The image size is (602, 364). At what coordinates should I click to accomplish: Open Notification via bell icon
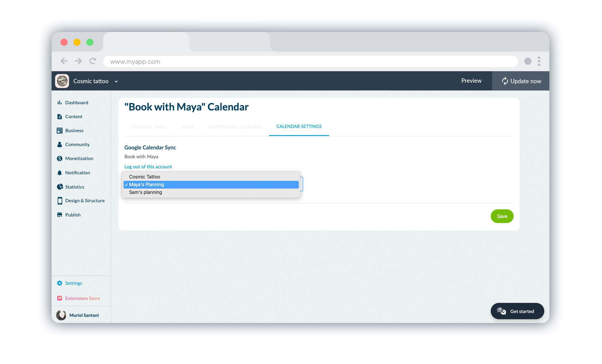[60, 173]
